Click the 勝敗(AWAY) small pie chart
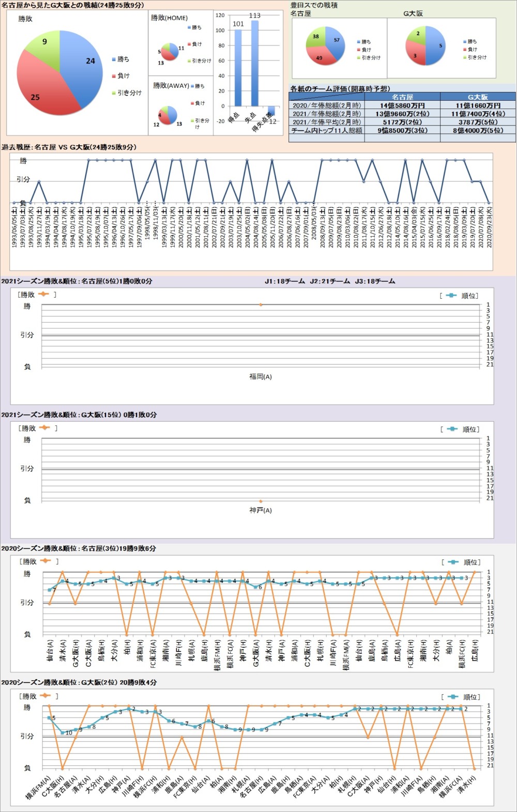 point(168,115)
